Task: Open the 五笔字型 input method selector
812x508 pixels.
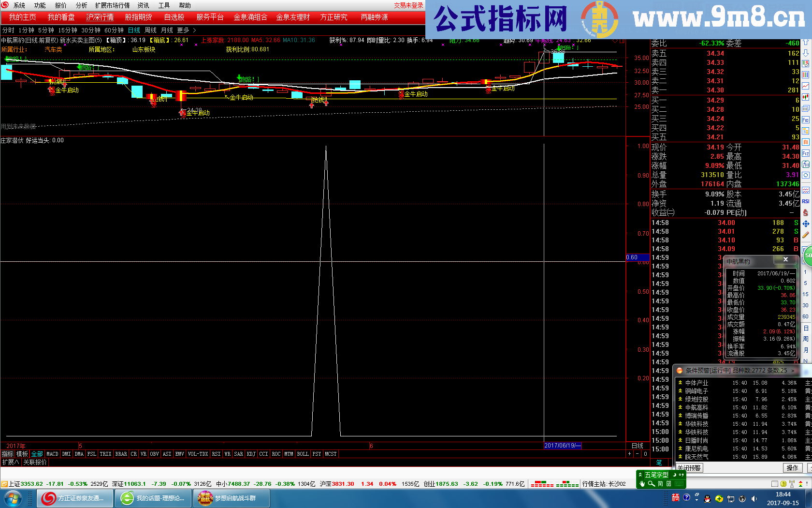Action: 656,475
